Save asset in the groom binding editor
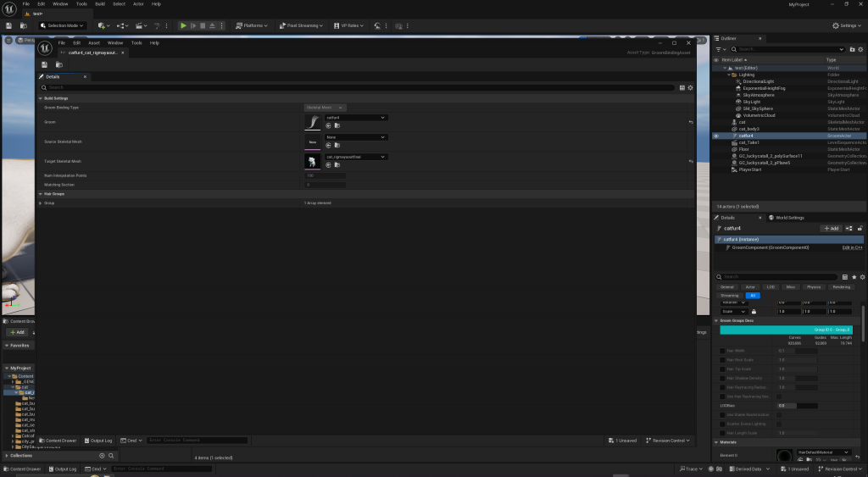The image size is (868, 477). pos(44,64)
